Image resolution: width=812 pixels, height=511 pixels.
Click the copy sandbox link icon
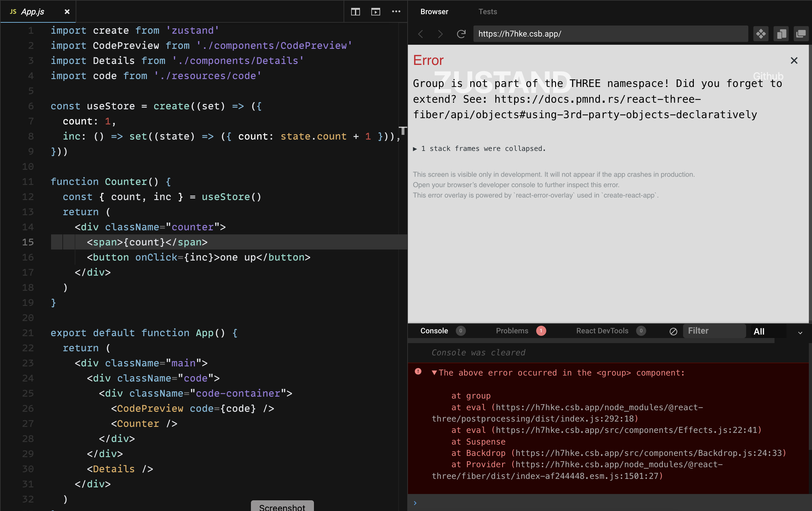click(781, 34)
